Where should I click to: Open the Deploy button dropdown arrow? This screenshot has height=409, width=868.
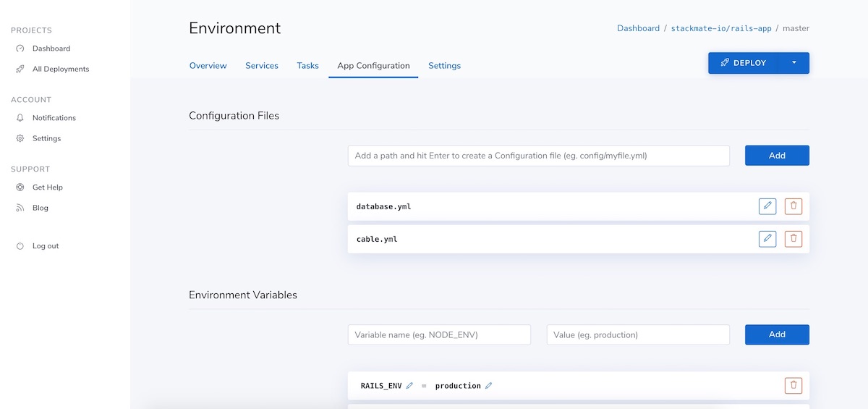793,63
